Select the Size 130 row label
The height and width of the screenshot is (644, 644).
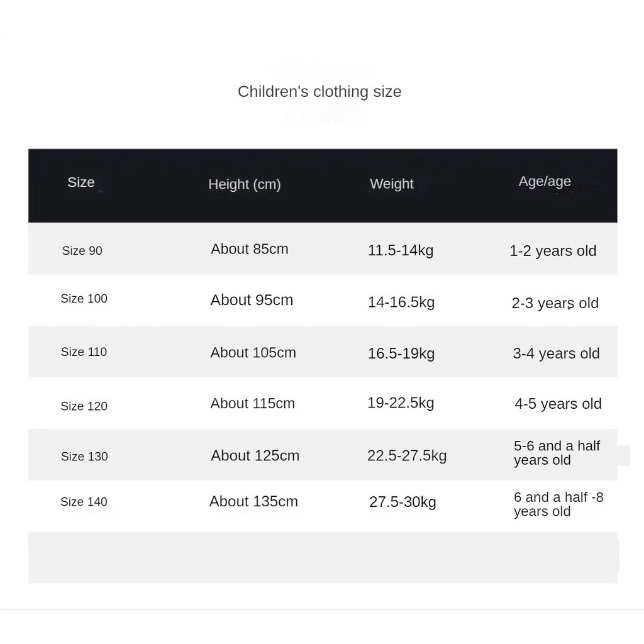85,457
